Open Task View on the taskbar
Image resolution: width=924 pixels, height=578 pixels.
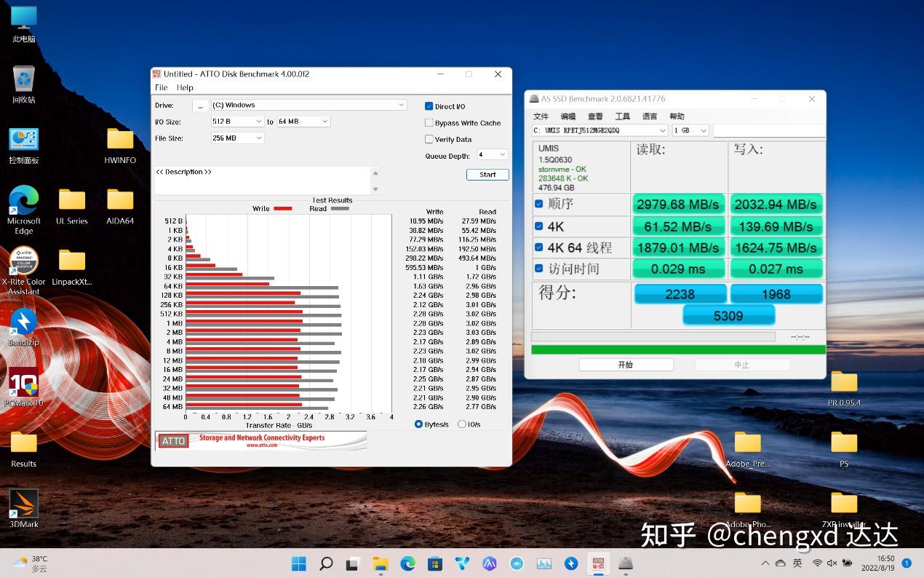(x=353, y=563)
